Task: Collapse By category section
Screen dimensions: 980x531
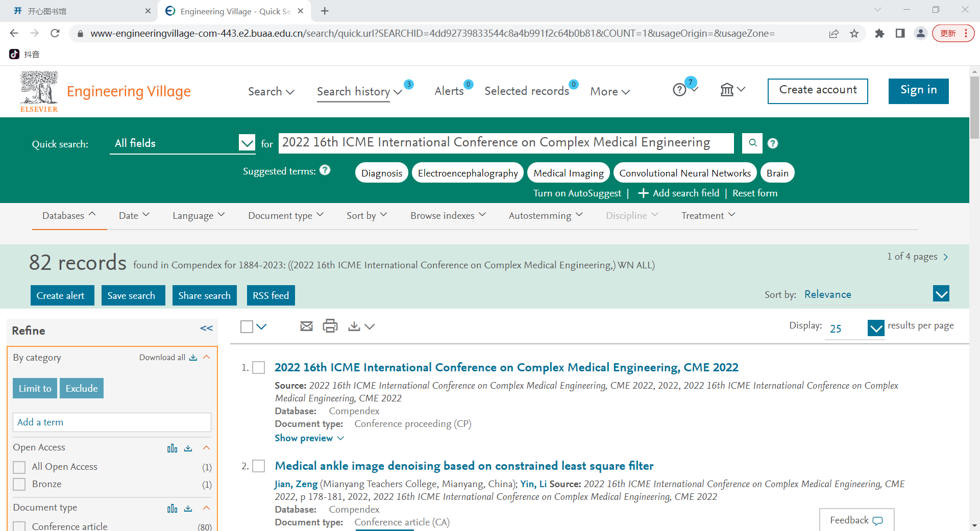Action: pos(207,357)
